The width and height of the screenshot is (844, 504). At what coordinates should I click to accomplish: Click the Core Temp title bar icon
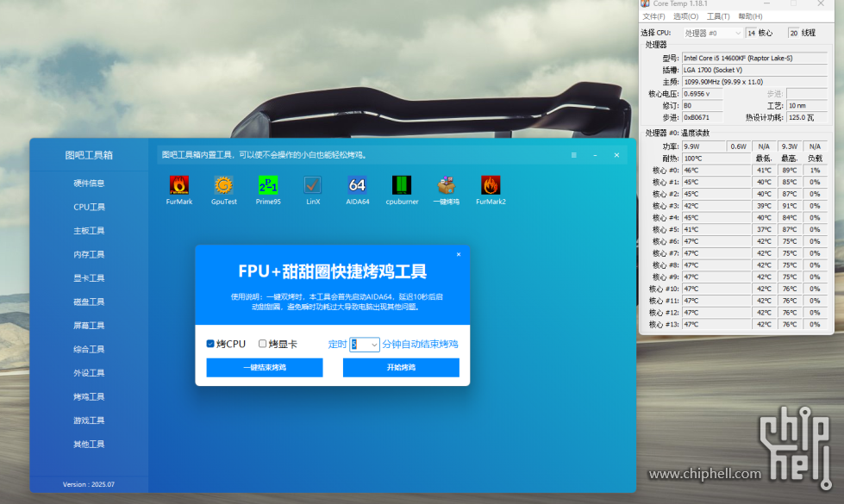pos(645,3)
